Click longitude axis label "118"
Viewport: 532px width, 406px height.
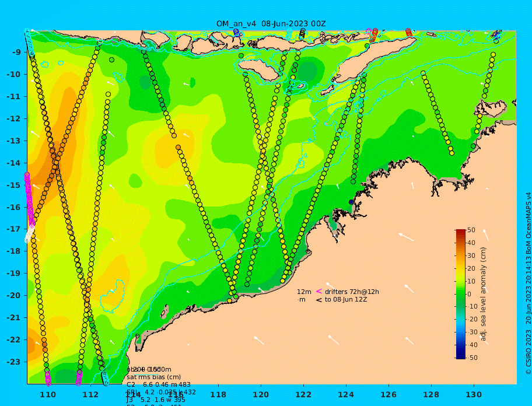[218, 394]
